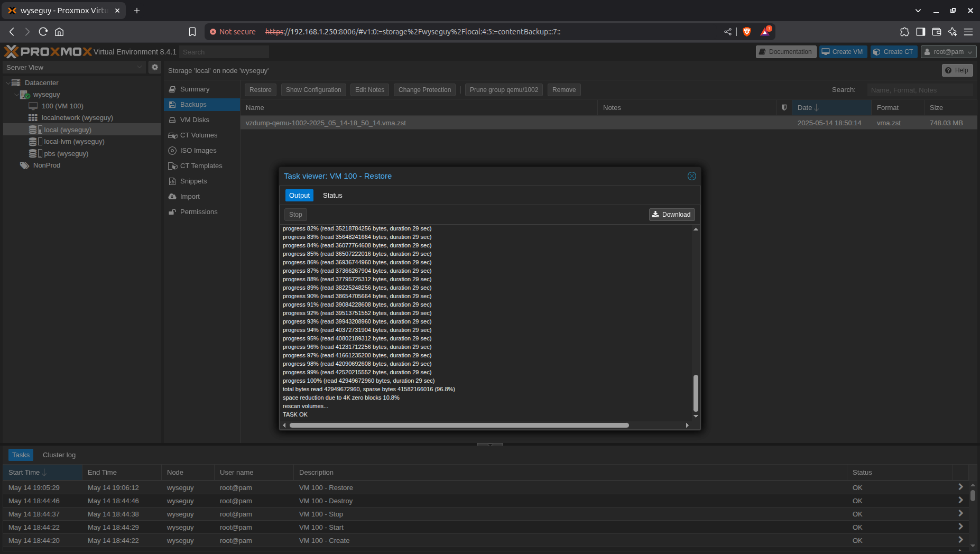This screenshot has width=980, height=554.
Task: Close the Task viewer dialog
Action: pyautogui.click(x=691, y=176)
